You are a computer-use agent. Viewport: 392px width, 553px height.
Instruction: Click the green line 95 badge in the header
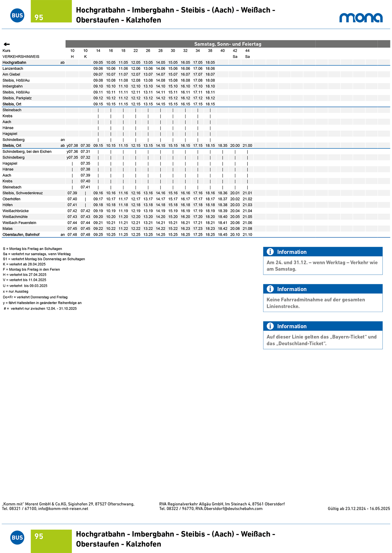(51, 11)
